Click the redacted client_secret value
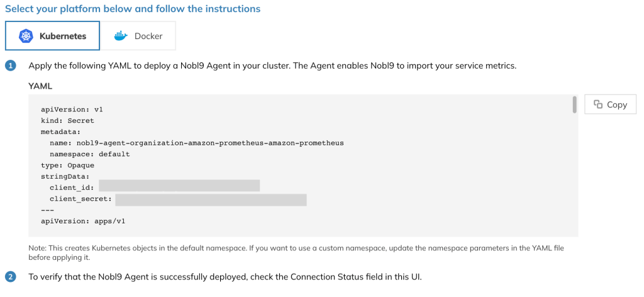Image resolution: width=644 pixels, height=297 pixels. point(211,200)
